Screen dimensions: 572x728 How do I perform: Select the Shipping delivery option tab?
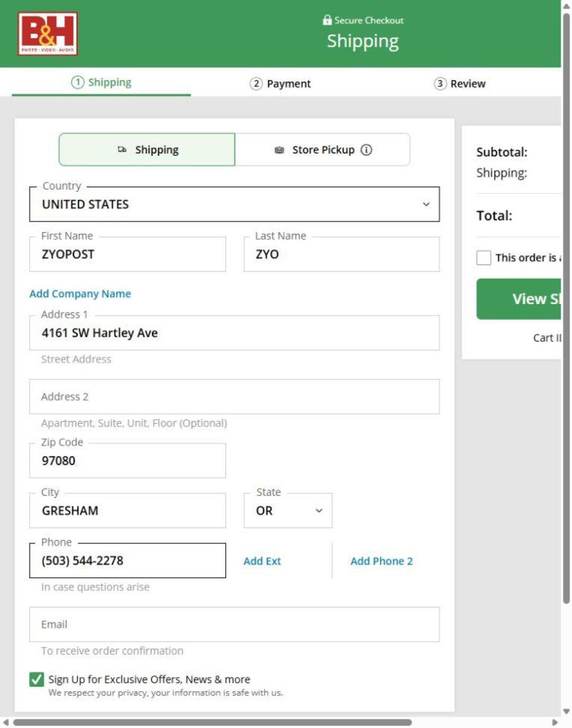coord(147,149)
